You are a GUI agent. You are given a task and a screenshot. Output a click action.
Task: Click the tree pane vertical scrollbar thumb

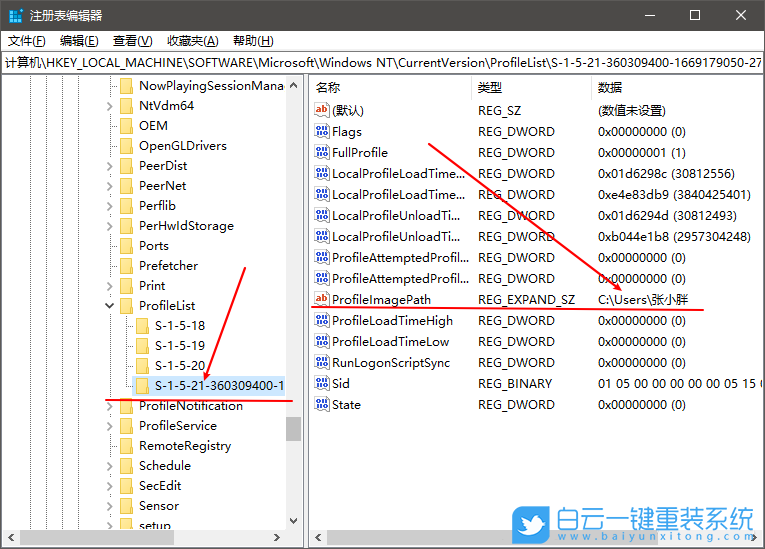coord(294,429)
